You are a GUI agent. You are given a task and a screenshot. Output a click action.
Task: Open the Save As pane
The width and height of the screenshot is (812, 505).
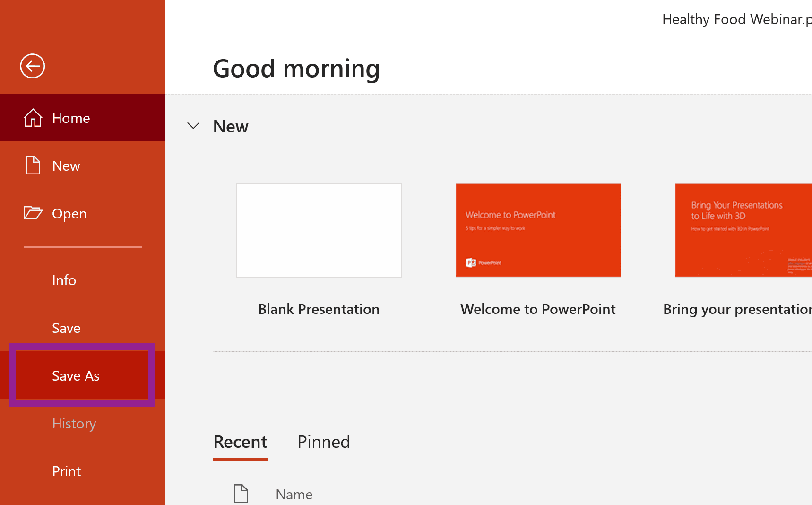click(x=76, y=375)
